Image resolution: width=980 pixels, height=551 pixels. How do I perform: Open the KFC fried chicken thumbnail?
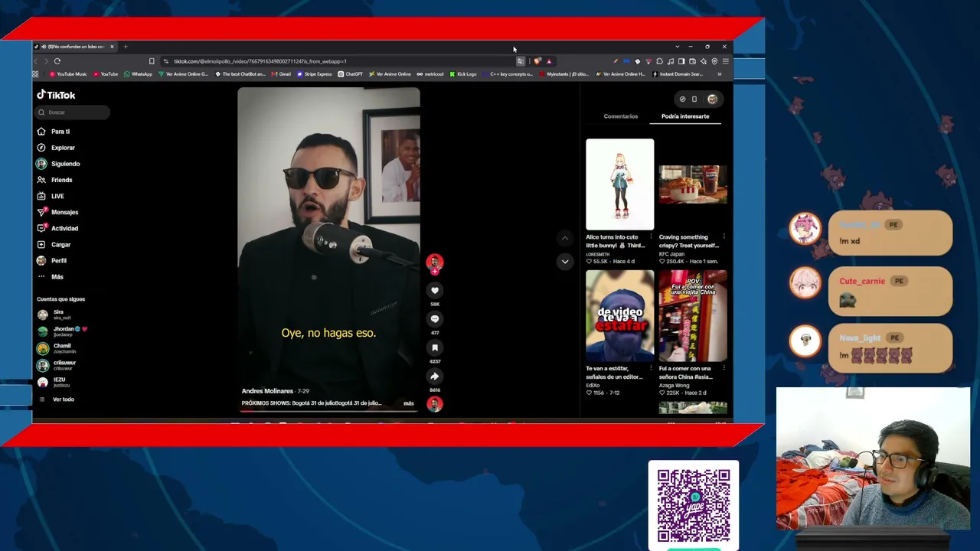click(693, 184)
